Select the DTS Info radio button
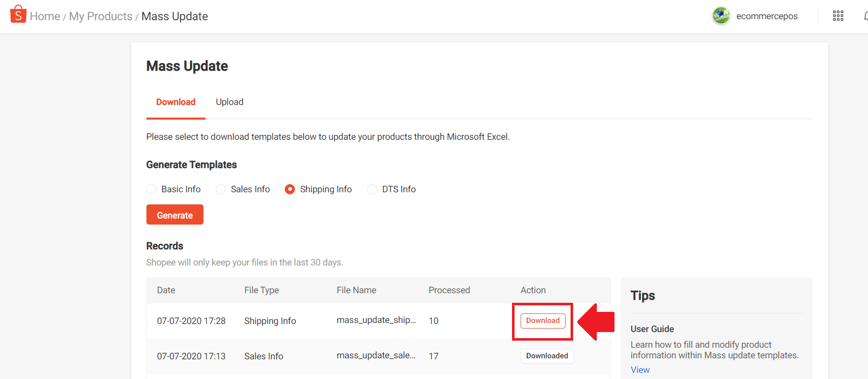868x379 pixels. pos(372,189)
